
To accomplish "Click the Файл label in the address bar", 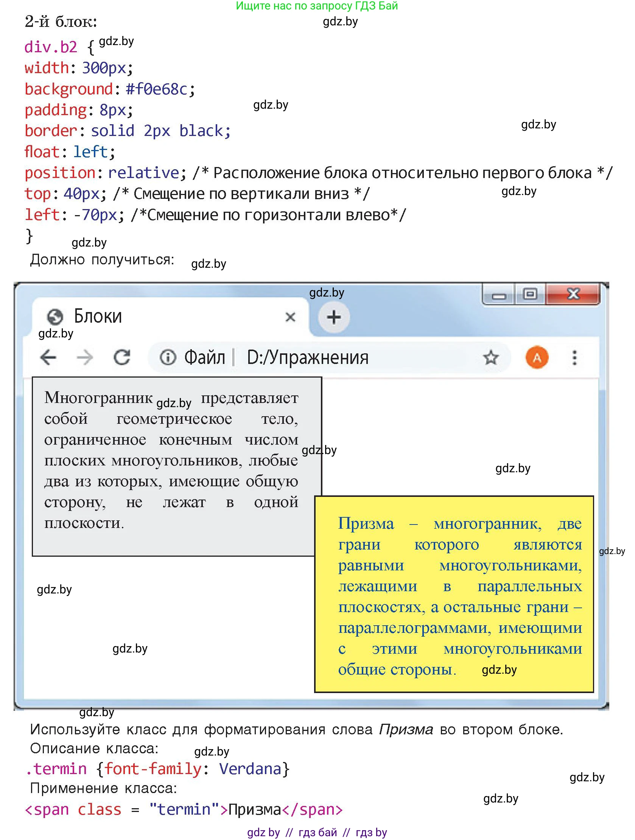I will tap(207, 357).
